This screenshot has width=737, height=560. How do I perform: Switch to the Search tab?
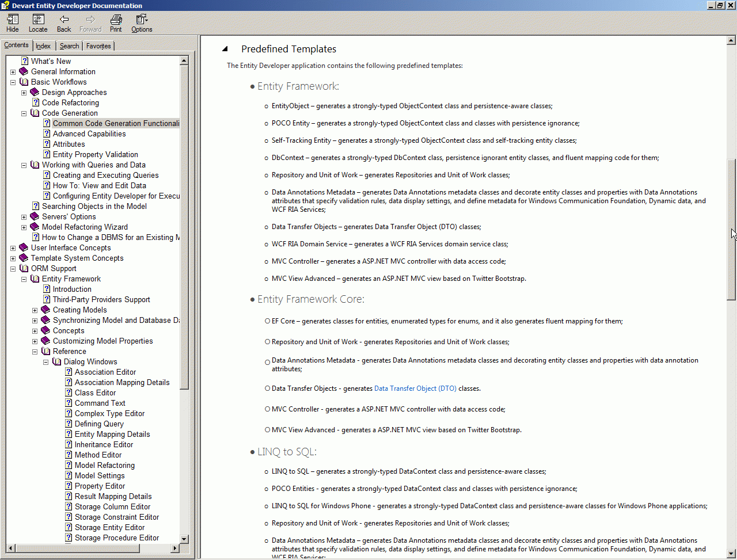coord(69,46)
